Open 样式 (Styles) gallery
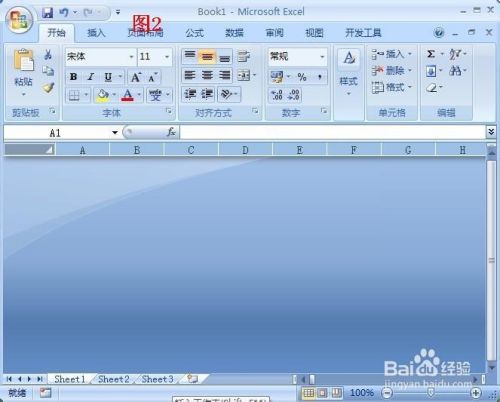The image size is (500, 402). [x=349, y=72]
